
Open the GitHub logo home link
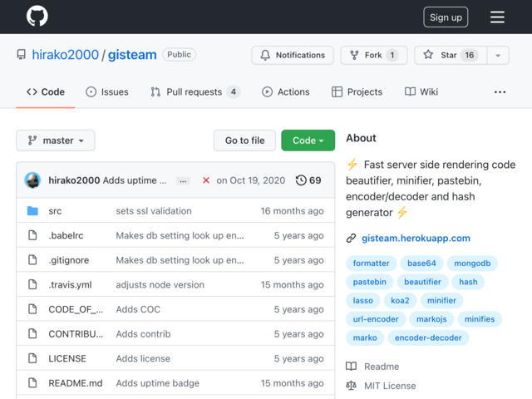(37, 17)
